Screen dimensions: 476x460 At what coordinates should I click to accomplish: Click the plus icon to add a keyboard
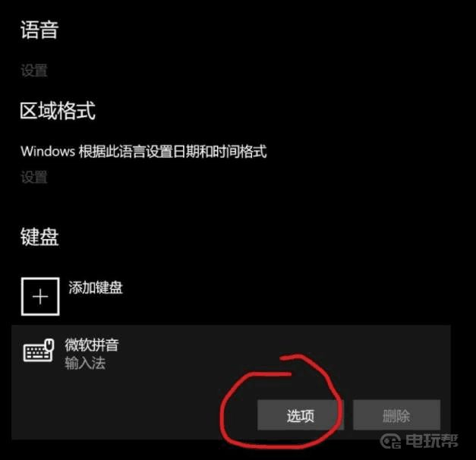pyautogui.click(x=40, y=296)
